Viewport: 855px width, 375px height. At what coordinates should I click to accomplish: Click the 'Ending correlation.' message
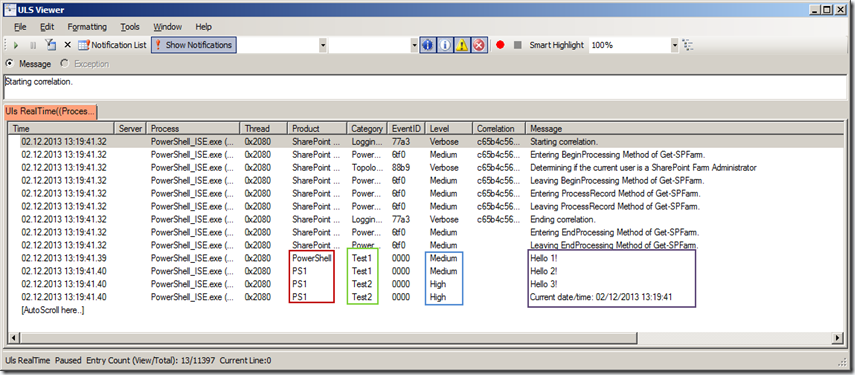click(x=563, y=220)
